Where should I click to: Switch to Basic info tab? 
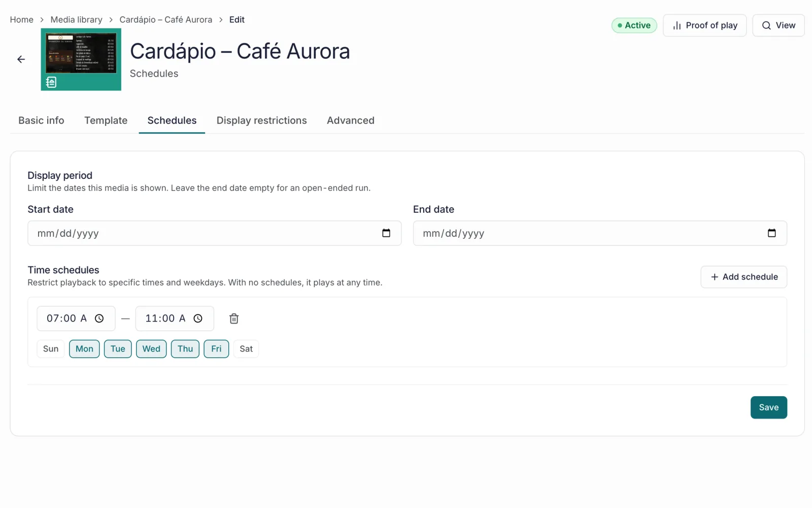[41, 120]
